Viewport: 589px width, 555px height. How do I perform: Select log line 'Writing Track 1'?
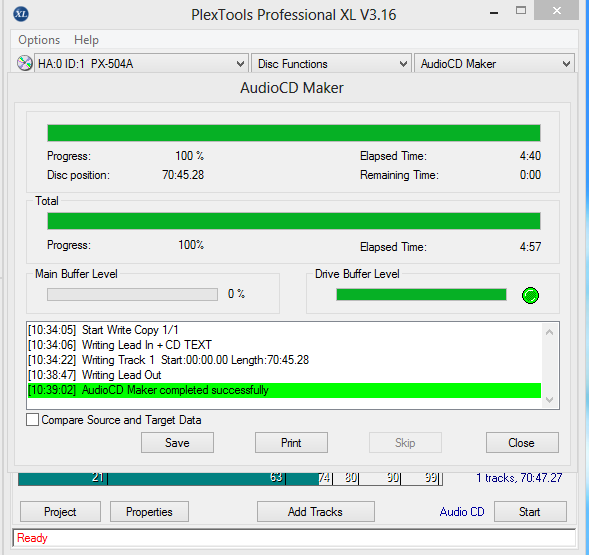pyautogui.click(x=284, y=360)
